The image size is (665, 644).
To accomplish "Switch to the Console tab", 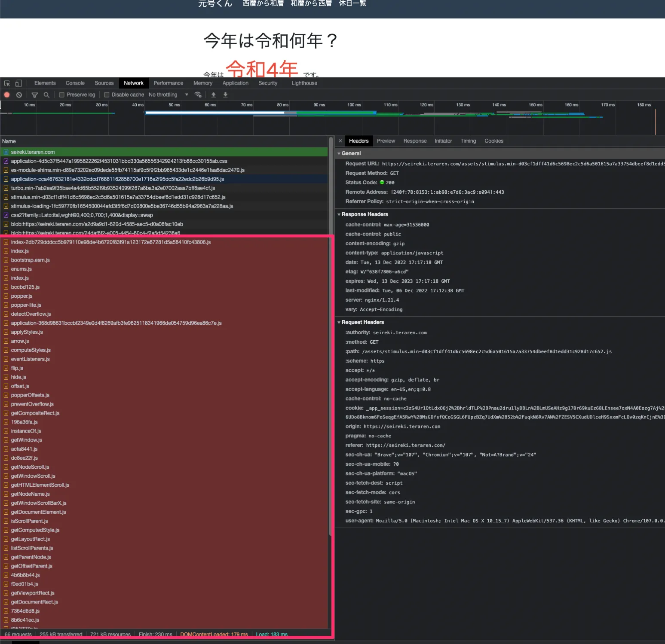I will coord(75,83).
